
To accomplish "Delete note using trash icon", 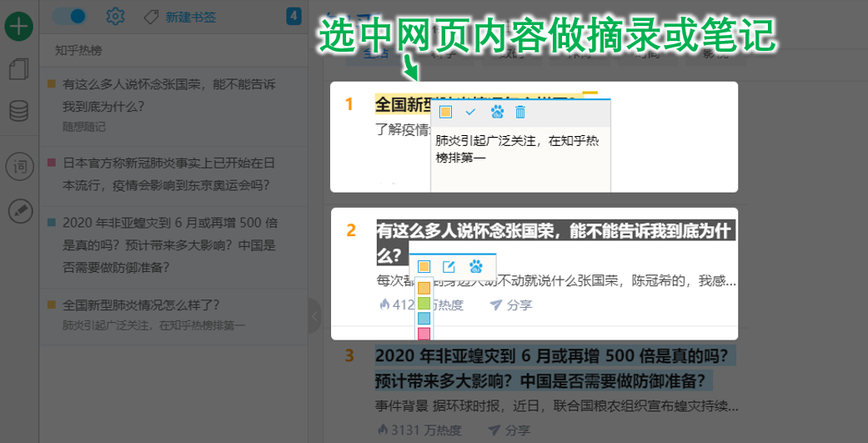I will pos(520,112).
